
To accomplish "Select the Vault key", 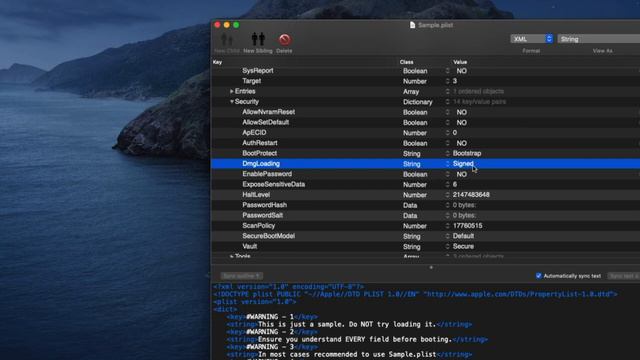I will click(x=249, y=246).
